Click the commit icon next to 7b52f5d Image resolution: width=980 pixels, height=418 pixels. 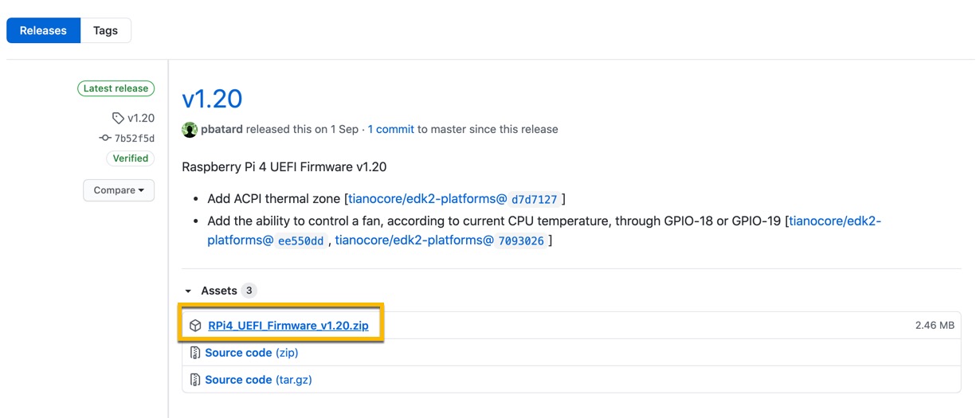click(x=104, y=139)
